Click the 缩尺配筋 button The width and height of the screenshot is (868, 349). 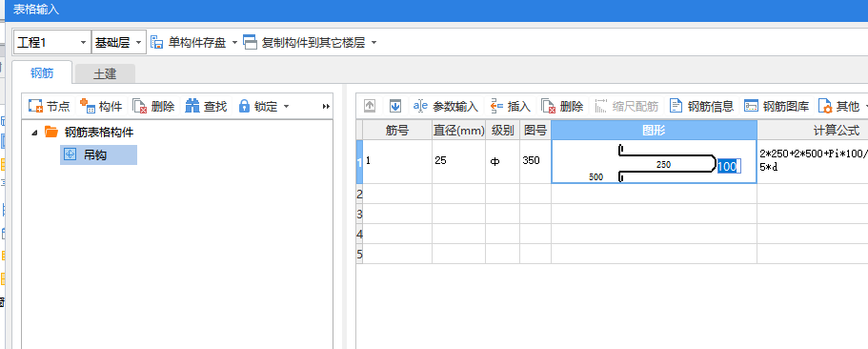click(x=626, y=107)
